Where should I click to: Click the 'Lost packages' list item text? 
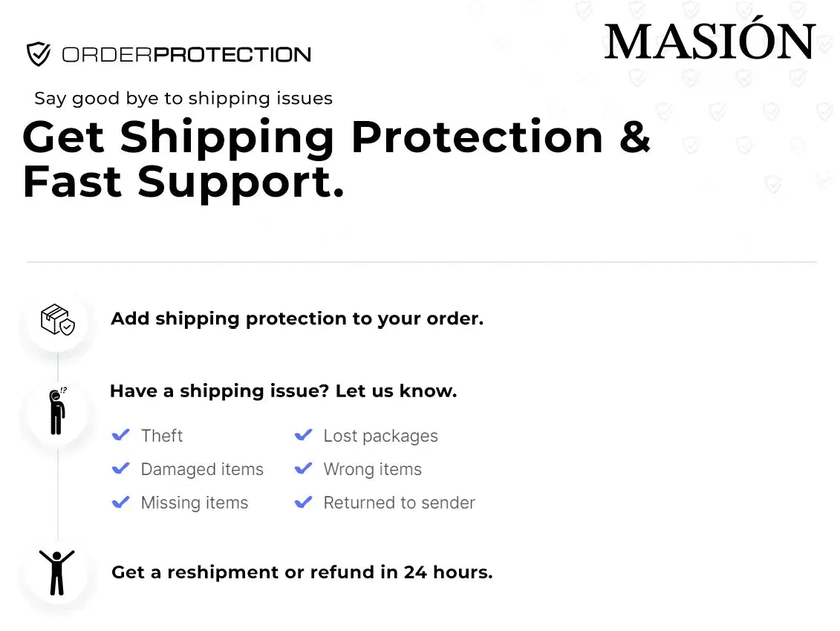tap(380, 436)
